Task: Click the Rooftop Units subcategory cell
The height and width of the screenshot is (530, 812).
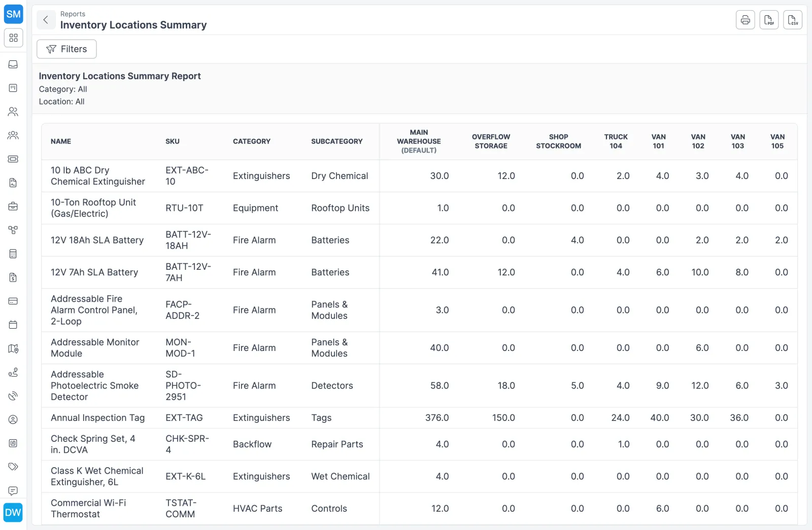Action: 341,208
